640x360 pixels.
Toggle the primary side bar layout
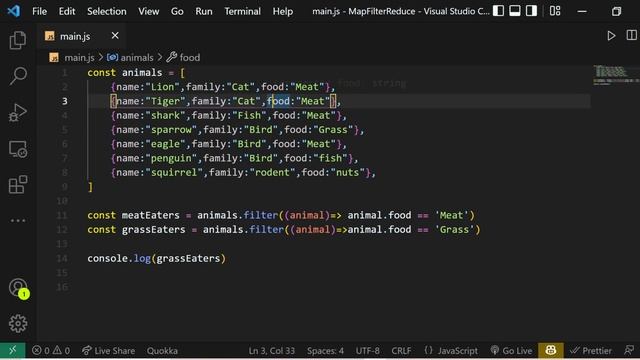(498, 11)
